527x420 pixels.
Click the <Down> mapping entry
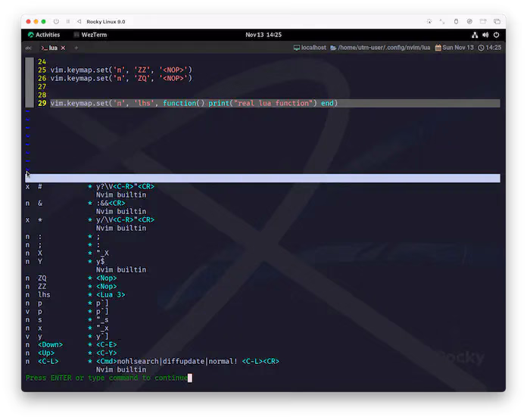point(50,345)
